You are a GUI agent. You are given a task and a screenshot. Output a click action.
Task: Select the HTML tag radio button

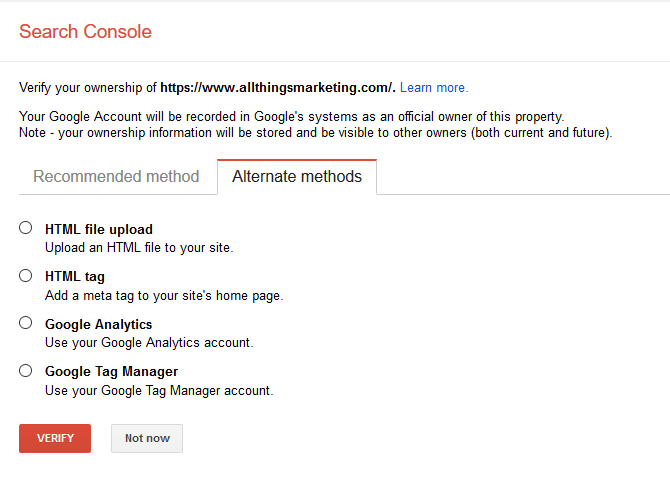[26, 276]
